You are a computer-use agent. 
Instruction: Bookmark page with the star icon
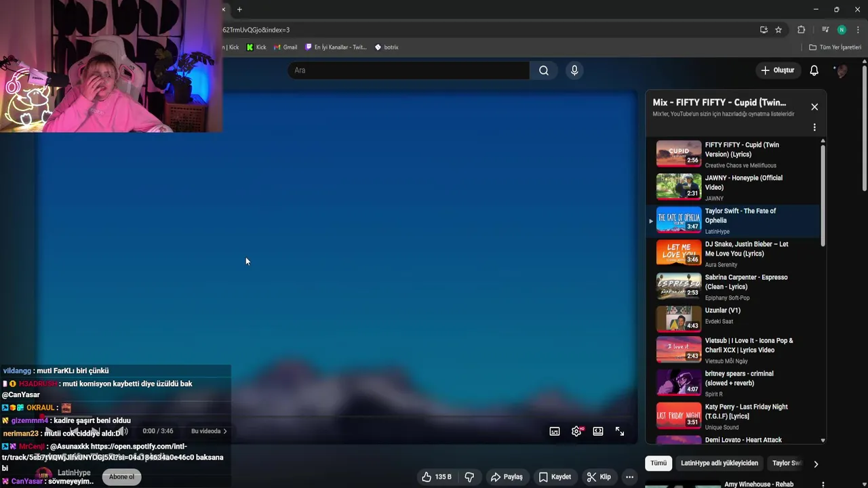point(778,30)
